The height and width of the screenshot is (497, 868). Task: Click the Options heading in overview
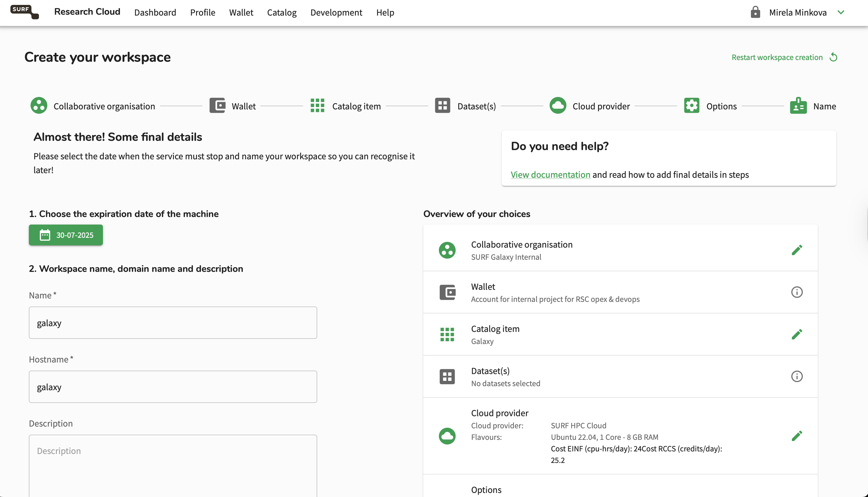(486, 490)
